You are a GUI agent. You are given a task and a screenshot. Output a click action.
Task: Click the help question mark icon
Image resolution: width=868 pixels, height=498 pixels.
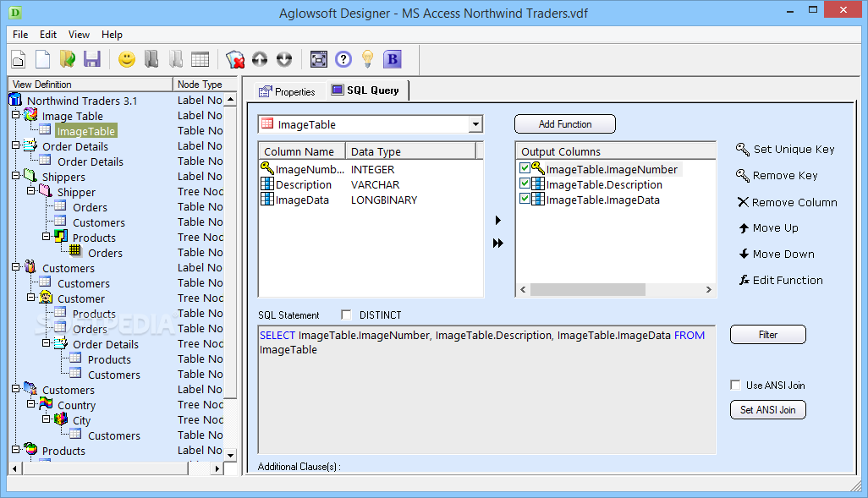pos(343,59)
